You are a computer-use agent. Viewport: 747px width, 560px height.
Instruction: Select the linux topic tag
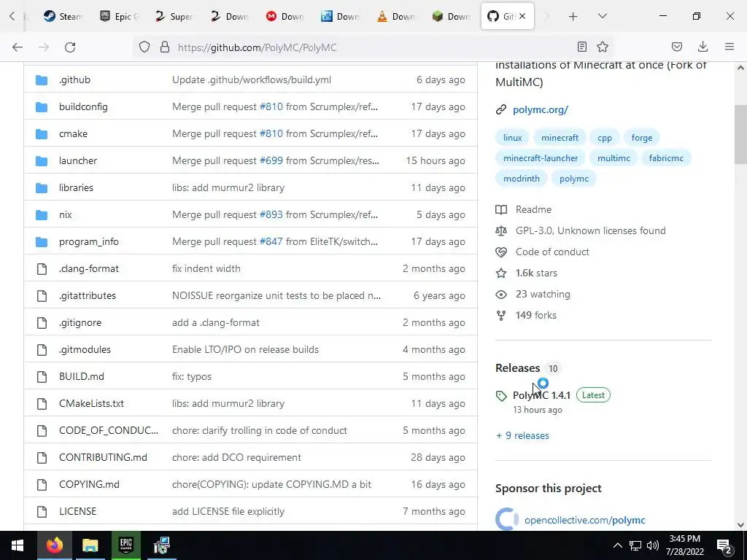pos(513,138)
